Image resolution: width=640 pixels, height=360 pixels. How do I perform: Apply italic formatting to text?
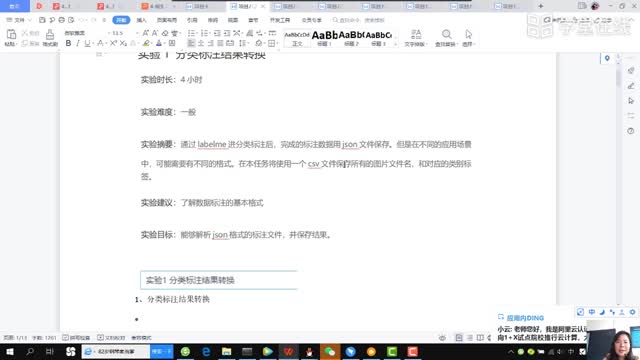coord(78,43)
